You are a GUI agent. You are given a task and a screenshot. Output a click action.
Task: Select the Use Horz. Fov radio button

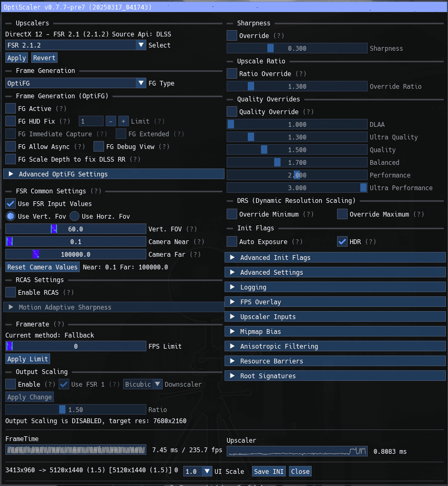pos(74,216)
